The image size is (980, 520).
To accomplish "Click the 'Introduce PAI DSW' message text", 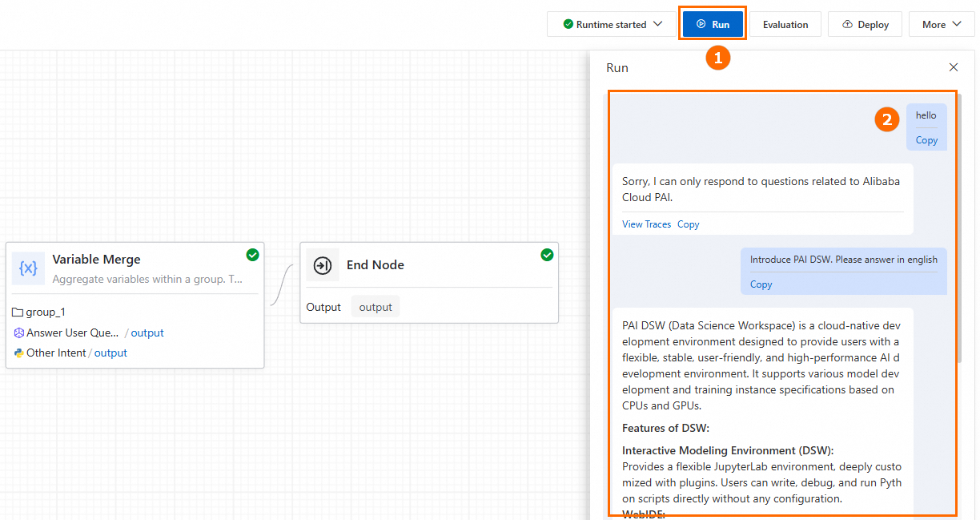I will [843, 260].
